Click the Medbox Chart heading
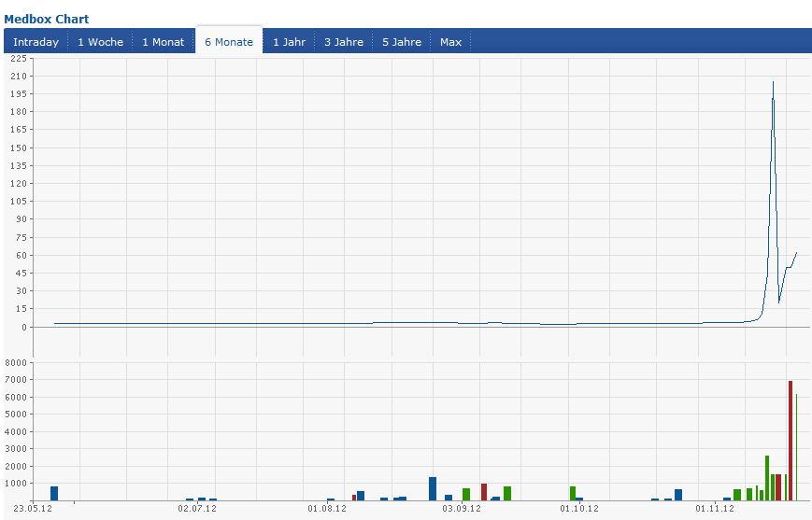The image size is (812, 520). coord(47,20)
